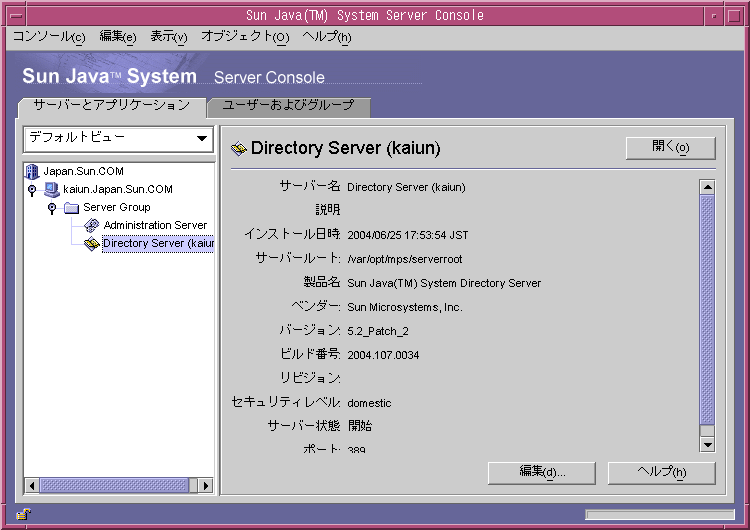
Task: Click the details panel scroll down arrow
Action: coord(707,444)
